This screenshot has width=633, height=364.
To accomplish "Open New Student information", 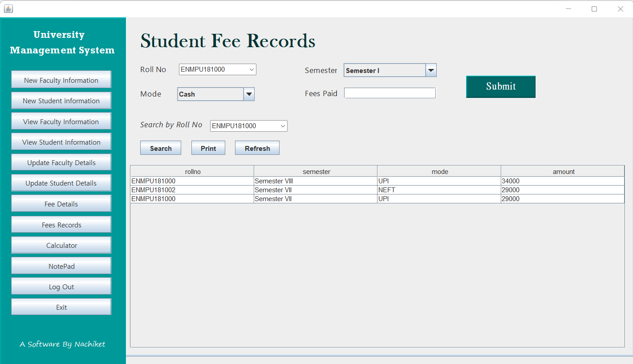I will (x=61, y=101).
